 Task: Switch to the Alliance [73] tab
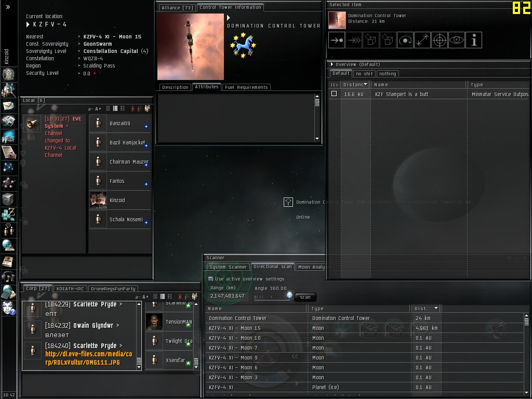177,7
